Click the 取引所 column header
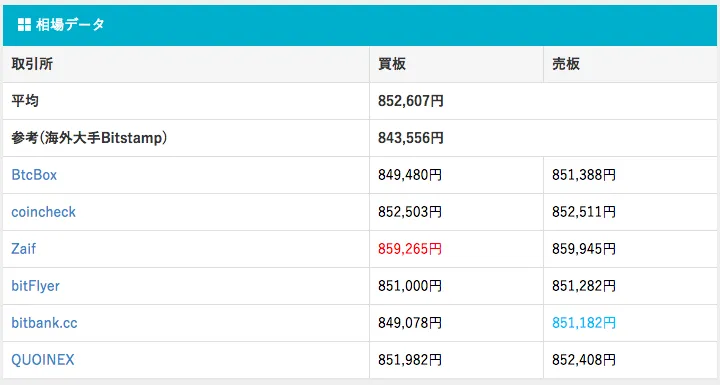The width and height of the screenshot is (720, 385). [x=32, y=64]
